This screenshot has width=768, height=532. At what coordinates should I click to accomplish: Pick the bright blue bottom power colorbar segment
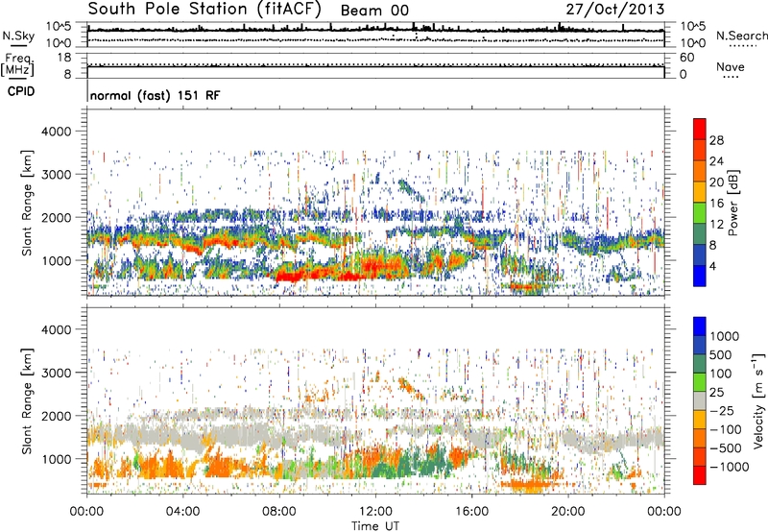coord(700,276)
